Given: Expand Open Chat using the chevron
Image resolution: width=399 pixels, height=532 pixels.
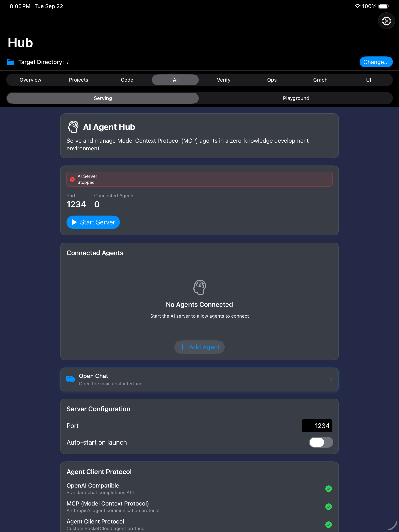Looking at the screenshot, I should click(x=331, y=379).
